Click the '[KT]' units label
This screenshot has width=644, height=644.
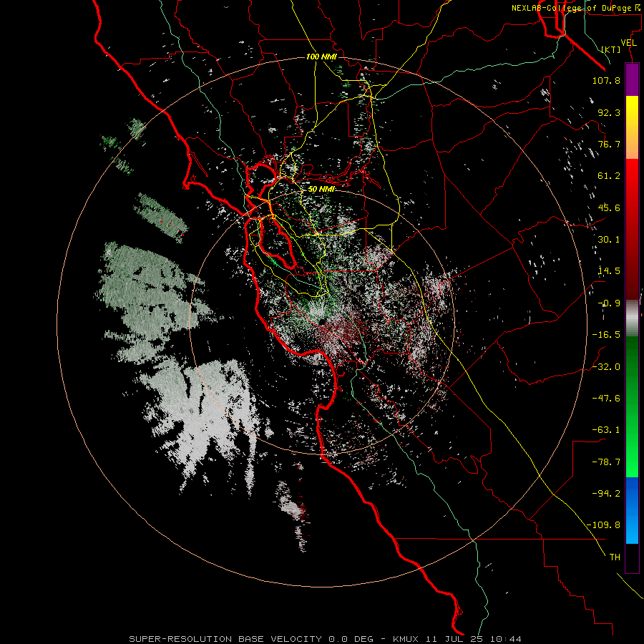(x=611, y=49)
